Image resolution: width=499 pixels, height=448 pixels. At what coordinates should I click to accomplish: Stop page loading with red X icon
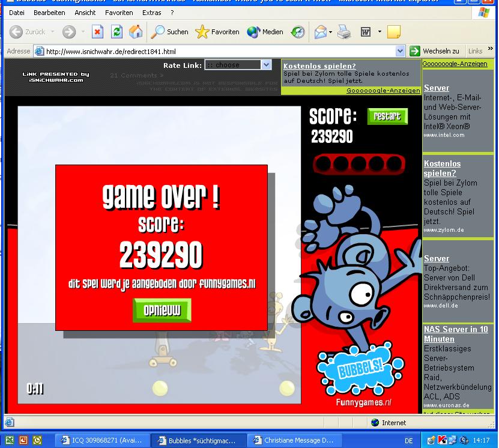click(97, 32)
